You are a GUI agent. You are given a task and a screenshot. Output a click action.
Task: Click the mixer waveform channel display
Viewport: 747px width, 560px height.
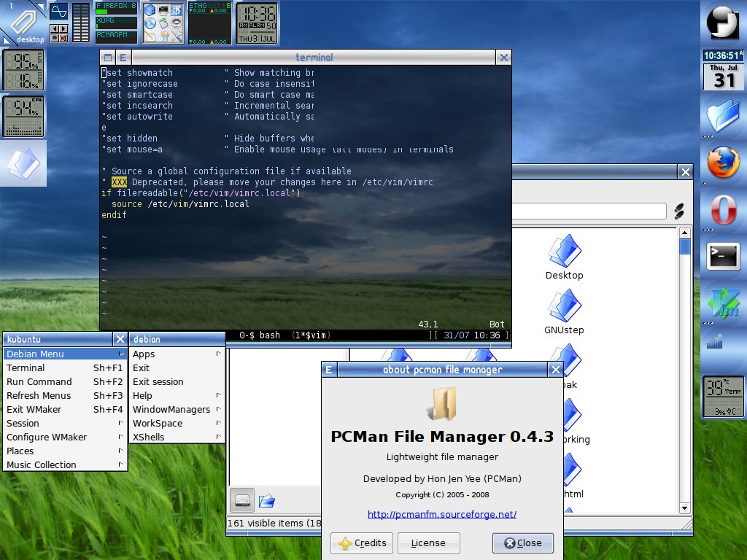pos(58,12)
